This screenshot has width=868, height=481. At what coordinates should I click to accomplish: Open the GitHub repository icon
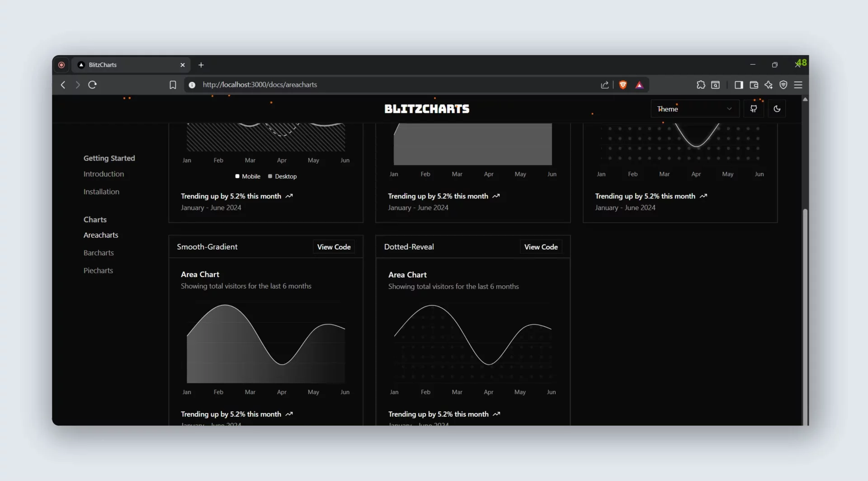(754, 108)
